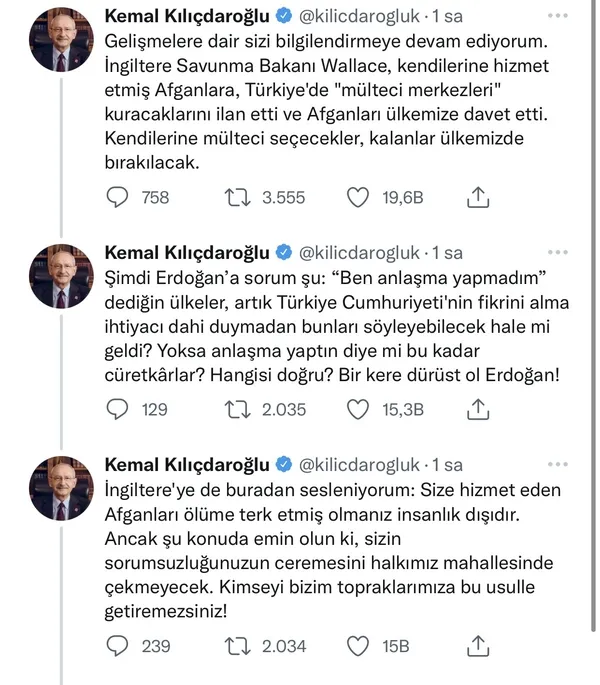Share the third tweet addressed to İngiltere
Screen dimensions: 600x685
pyautogui.click(x=478, y=645)
